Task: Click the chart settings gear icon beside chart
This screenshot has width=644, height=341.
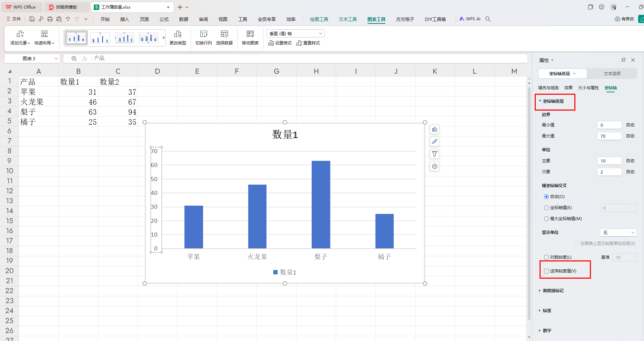Action: click(435, 166)
